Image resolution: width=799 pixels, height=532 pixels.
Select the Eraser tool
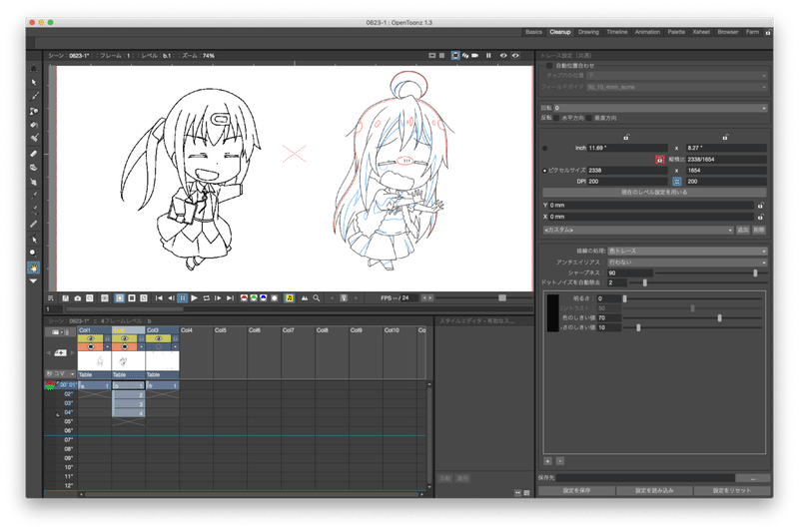[34, 154]
